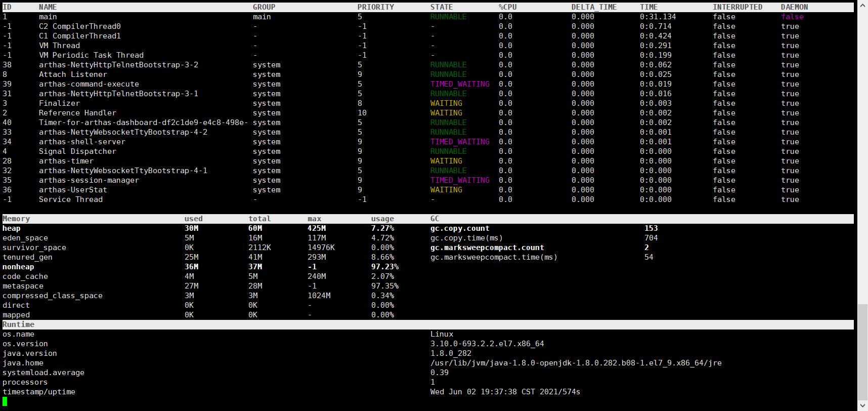Click 'arthas-NettyHttpTelnetBootstrap-3-2' thread name
The image size is (868, 411).
[118, 65]
